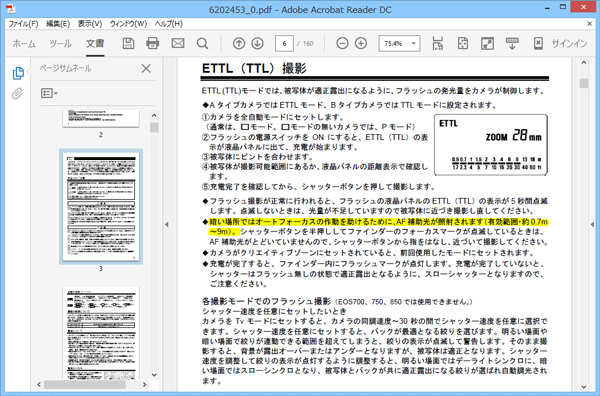This screenshot has width=600, height=396.
Task: Switch to the ホーム tab
Action: pos(24,44)
